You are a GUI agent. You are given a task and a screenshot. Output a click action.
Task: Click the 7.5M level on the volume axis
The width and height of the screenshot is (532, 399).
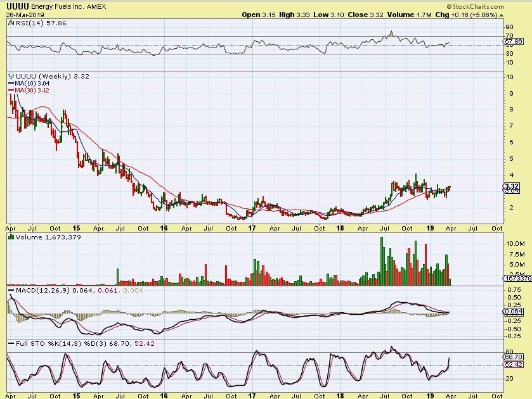pos(517,254)
